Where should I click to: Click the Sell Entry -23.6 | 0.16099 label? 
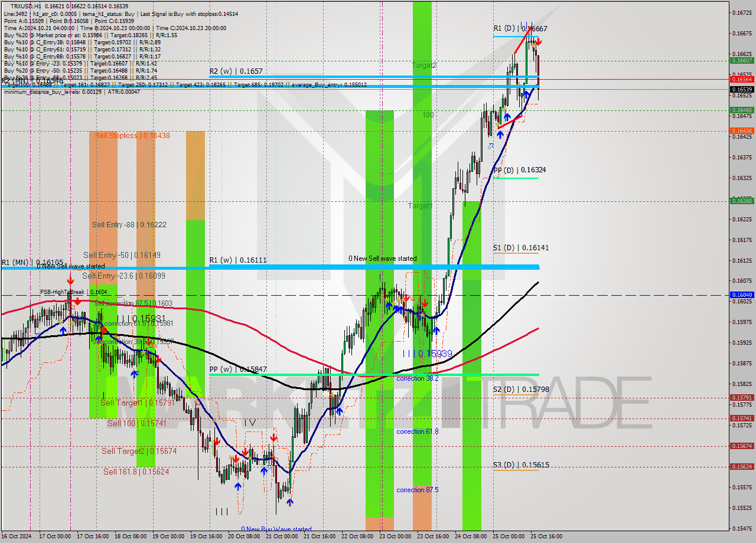coord(123,276)
